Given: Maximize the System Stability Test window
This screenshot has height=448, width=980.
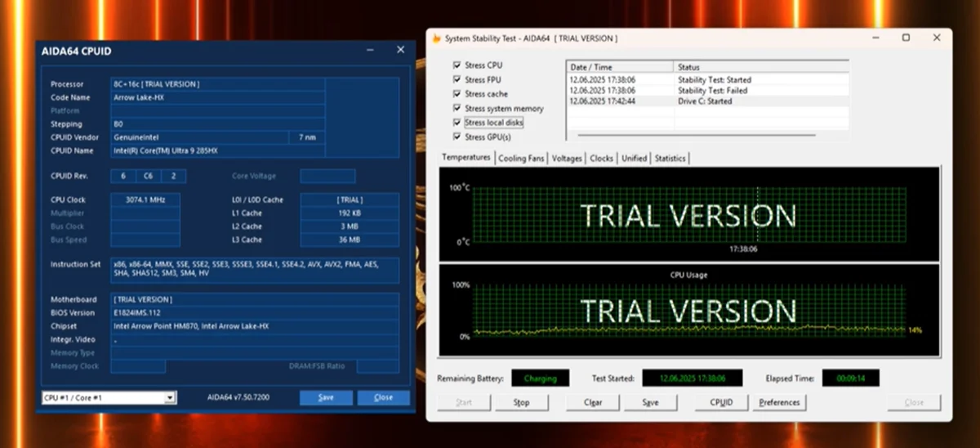Looking at the screenshot, I should coord(906,38).
